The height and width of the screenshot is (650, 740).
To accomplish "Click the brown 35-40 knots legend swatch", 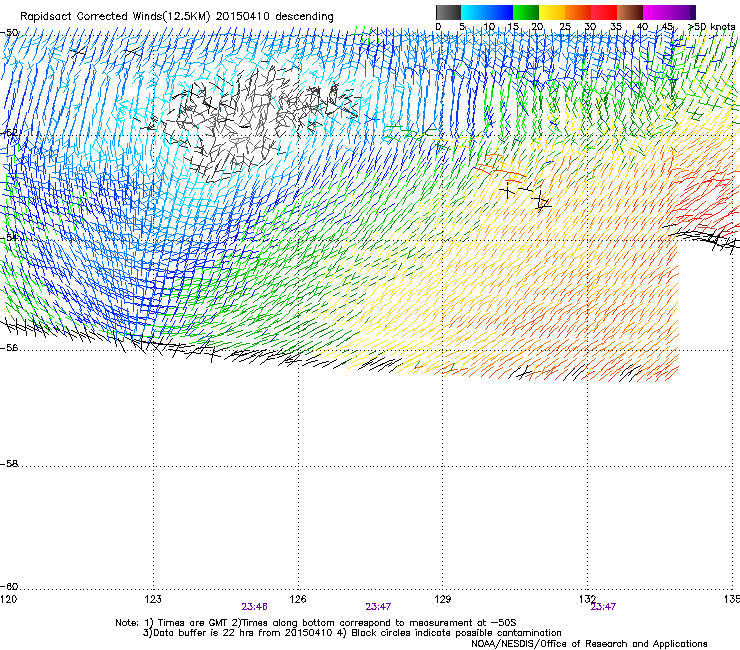I will coord(630,12).
